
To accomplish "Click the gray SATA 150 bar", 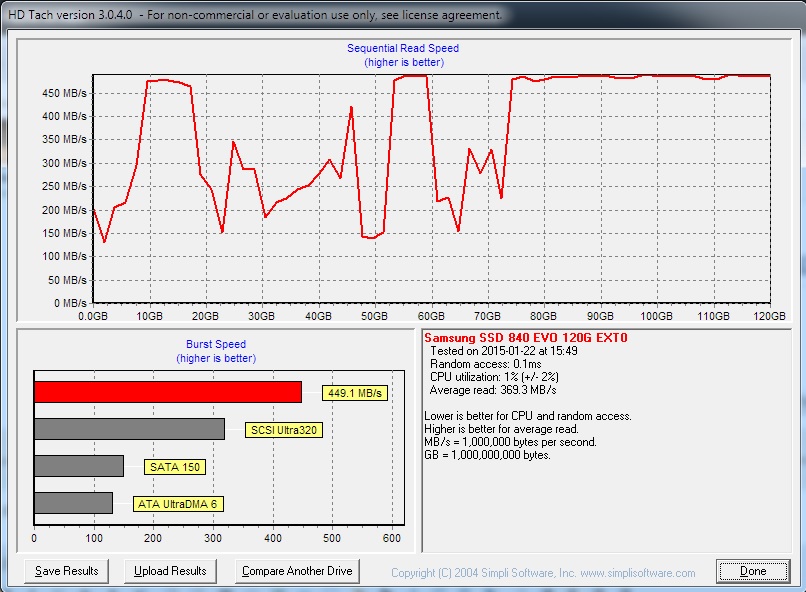I will pos(79,466).
